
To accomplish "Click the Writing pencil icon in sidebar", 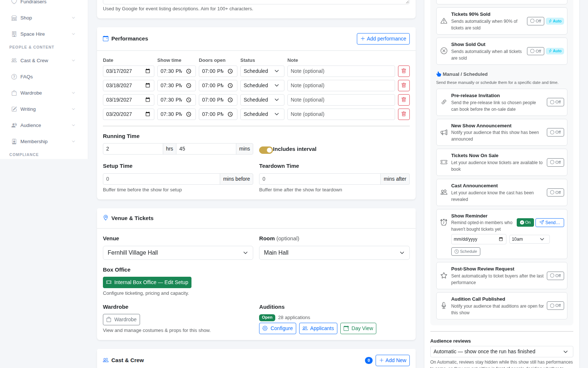I will tap(14, 109).
